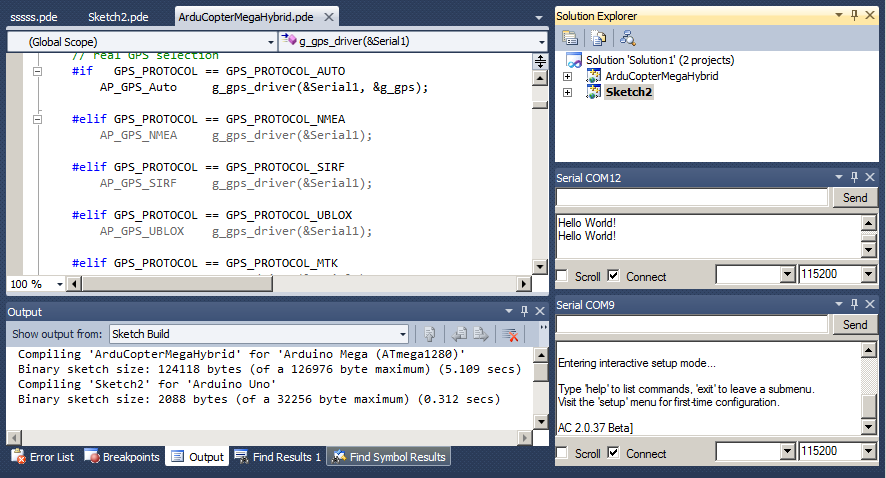Screen dimensions: 886x478
Task: Open the 100 % zoom dropdown
Action: 59,284
